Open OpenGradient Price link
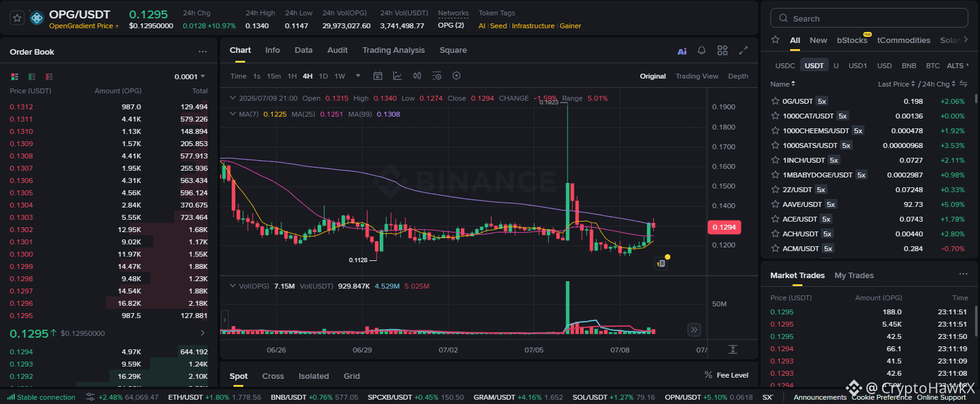The height and width of the screenshot is (404, 980). pos(84,26)
